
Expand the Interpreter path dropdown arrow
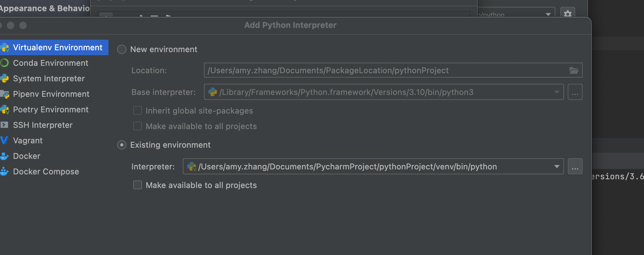557,167
